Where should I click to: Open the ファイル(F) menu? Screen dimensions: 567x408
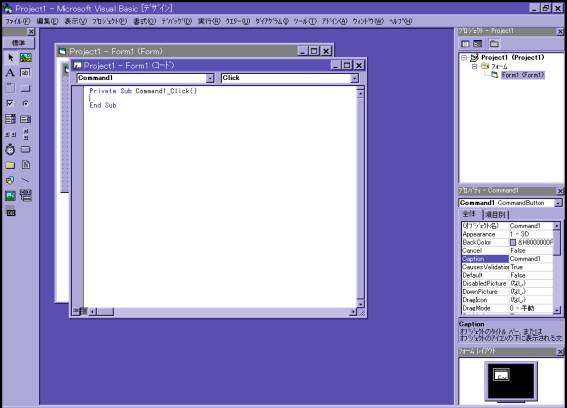click(x=17, y=21)
